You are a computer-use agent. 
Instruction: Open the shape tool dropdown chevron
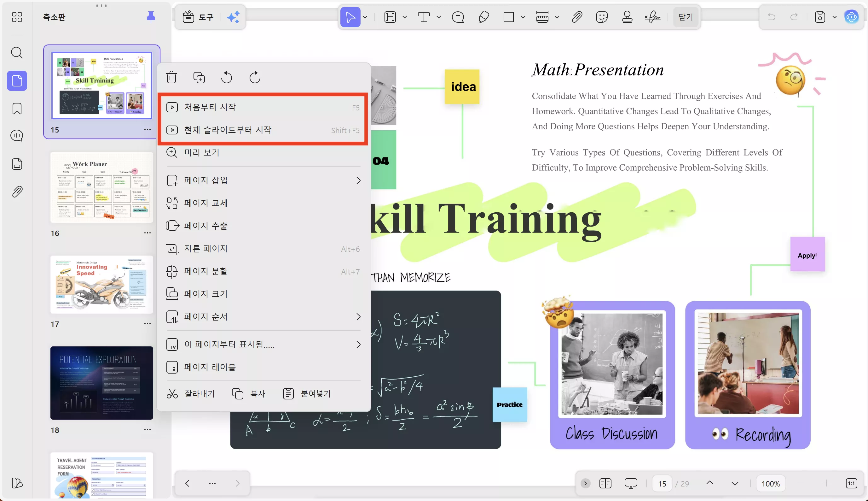point(523,17)
